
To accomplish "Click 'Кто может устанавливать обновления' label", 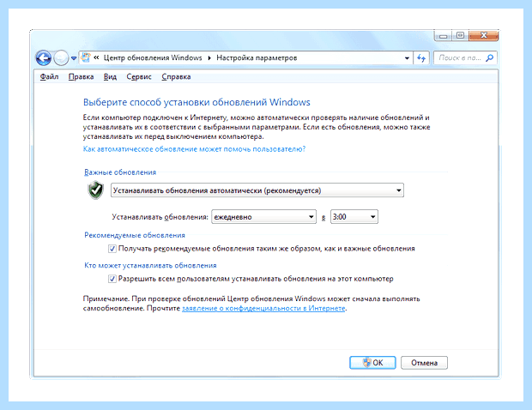I will [150, 265].
